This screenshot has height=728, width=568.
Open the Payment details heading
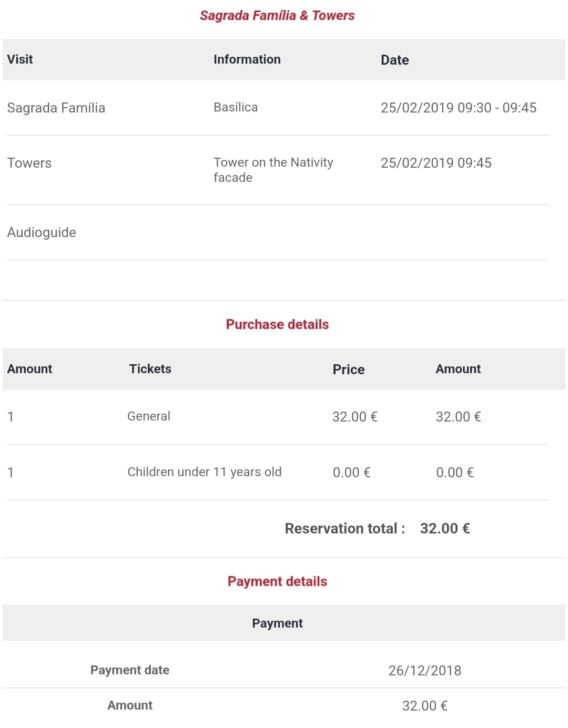(277, 581)
